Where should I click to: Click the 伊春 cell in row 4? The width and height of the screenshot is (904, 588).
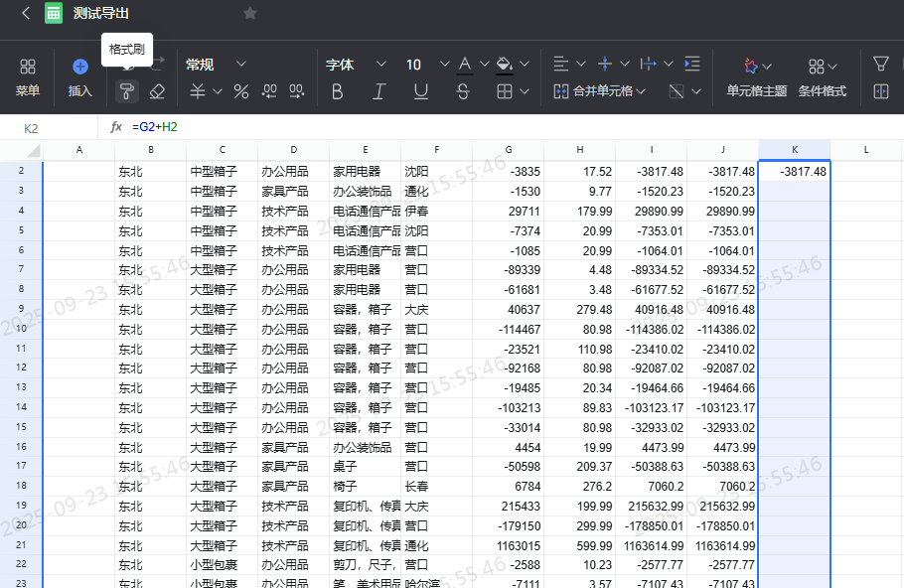[x=436, y=211]
